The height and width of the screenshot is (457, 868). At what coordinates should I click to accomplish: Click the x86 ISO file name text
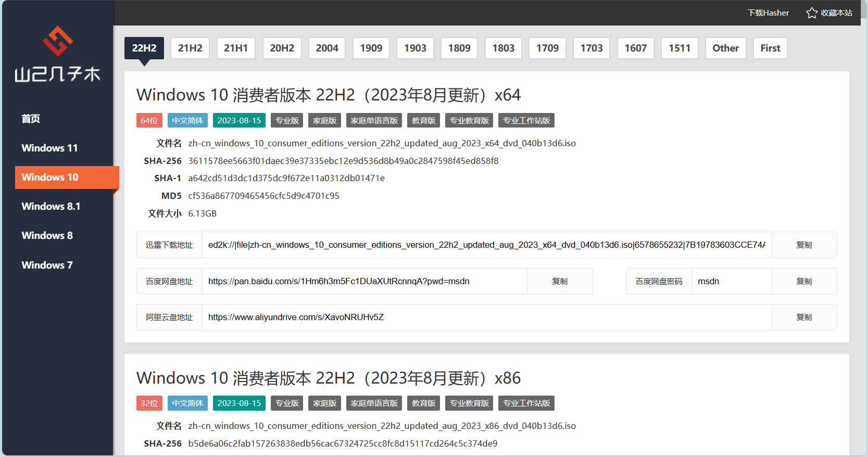point(382,426)
